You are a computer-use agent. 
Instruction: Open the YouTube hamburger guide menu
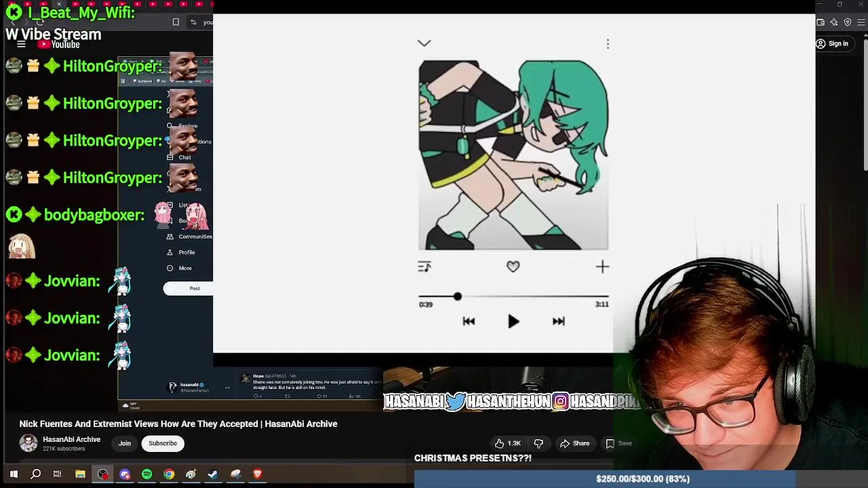pyautogui.click(x=21, y=44)
